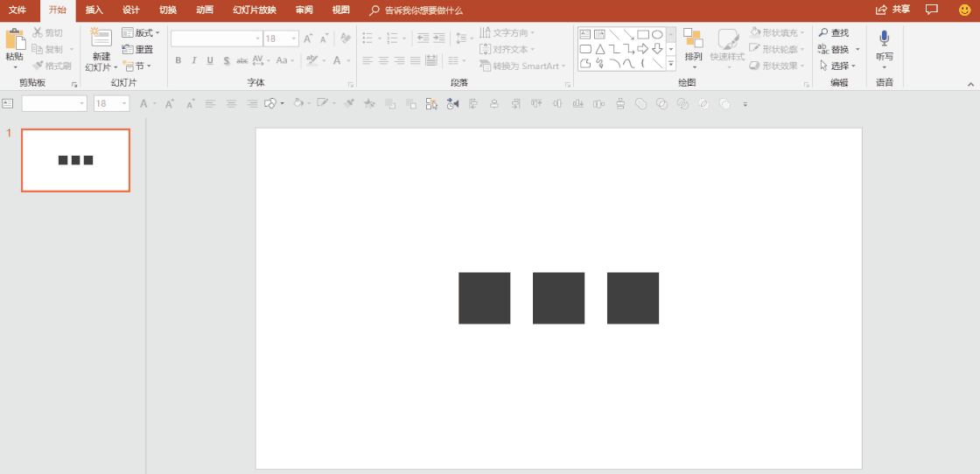980x474 pixels.
Task: Click the Dictate (听写) microphone icon
Action: (x=884, y=38)
